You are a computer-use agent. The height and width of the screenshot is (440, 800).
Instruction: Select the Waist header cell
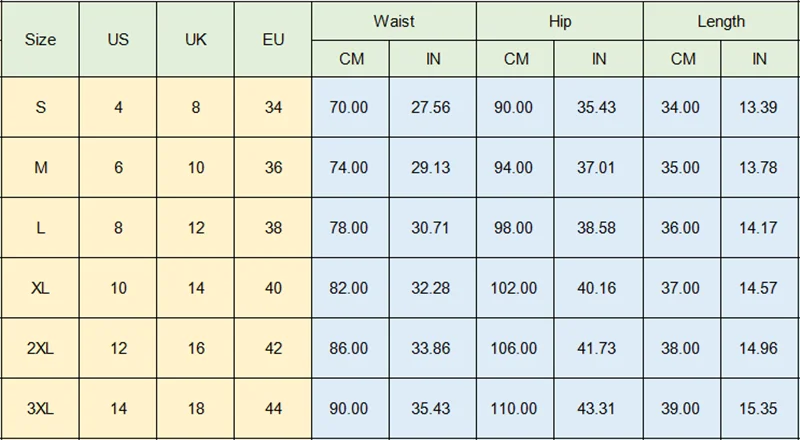click(393, 21)
